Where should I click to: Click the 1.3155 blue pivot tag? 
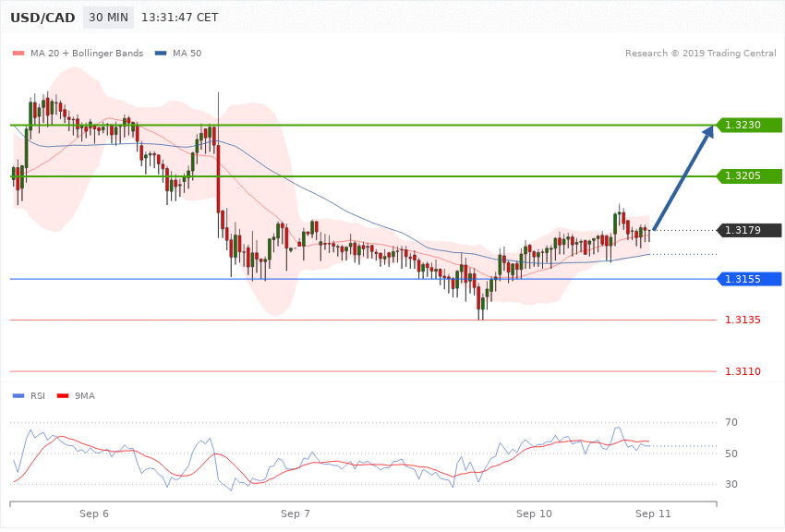click(x=749, y=279)
